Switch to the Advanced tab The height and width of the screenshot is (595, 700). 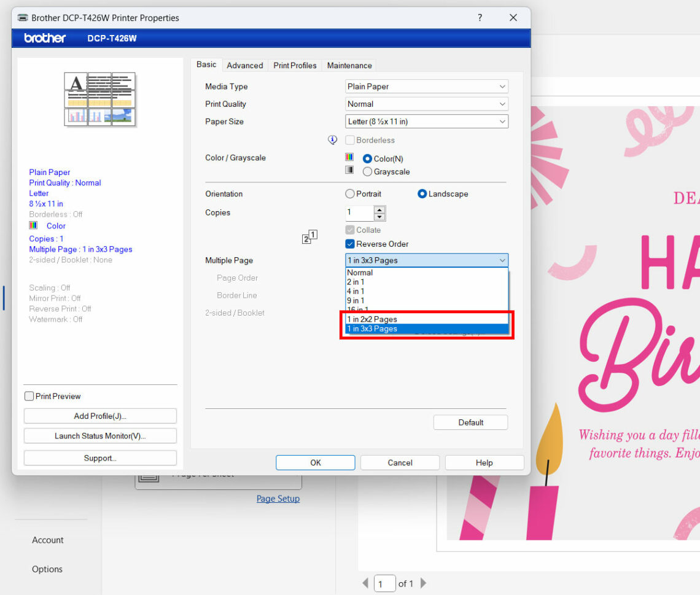click(x=245, y=65)
